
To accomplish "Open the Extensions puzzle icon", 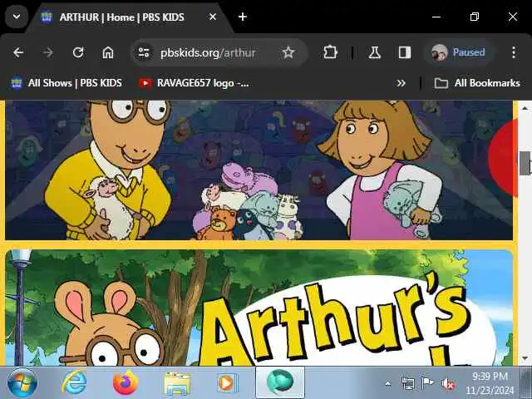I will tap(330, 52).
